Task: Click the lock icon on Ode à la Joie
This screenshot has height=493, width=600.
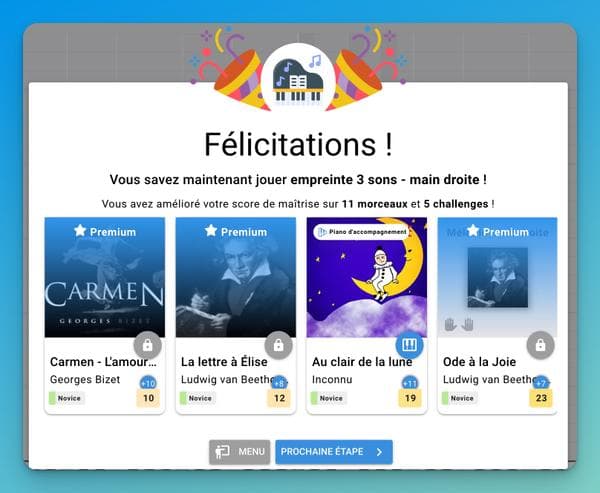Action: click(541, 346)
